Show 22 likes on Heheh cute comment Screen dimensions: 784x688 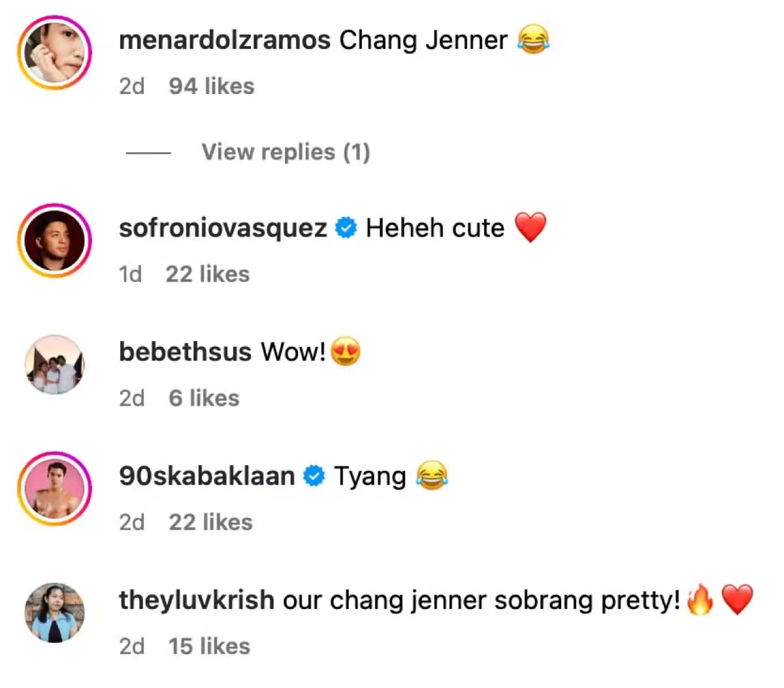pyautogui.click(x=208, y=274)
